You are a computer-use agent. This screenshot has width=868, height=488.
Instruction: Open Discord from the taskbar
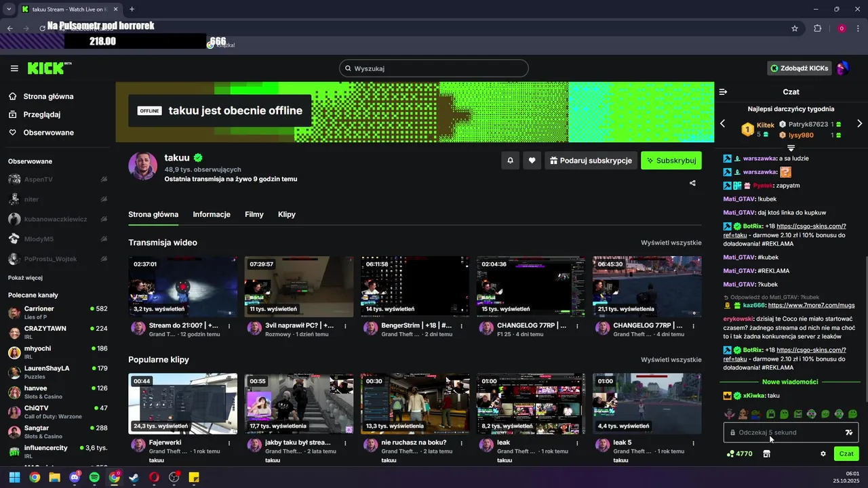75,477
